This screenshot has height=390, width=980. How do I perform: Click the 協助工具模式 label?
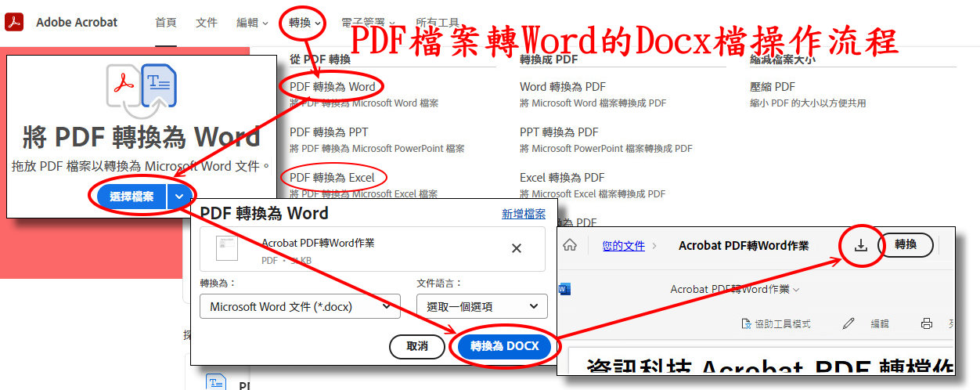pyautogui.click(x=784, y=323)
